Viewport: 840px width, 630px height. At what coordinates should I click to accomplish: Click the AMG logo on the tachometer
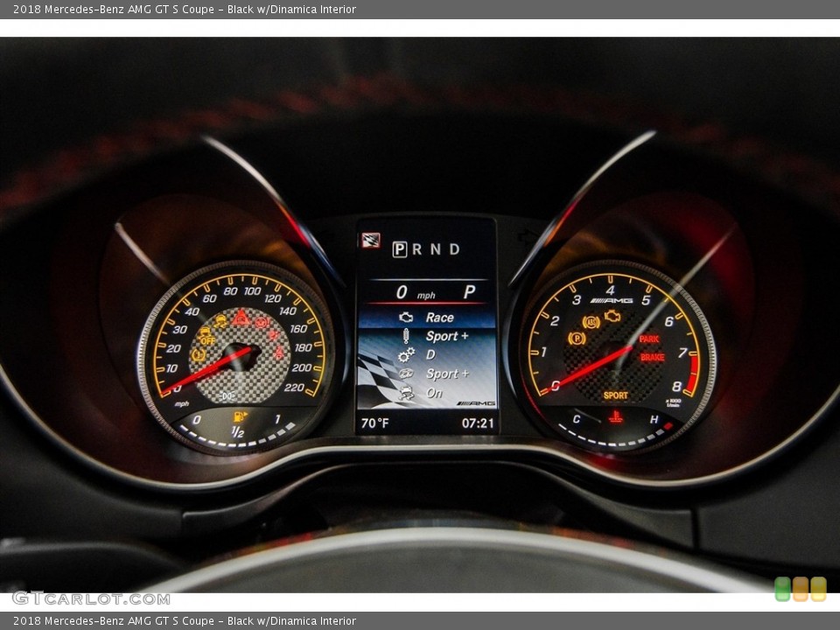[x=612, y=301]
